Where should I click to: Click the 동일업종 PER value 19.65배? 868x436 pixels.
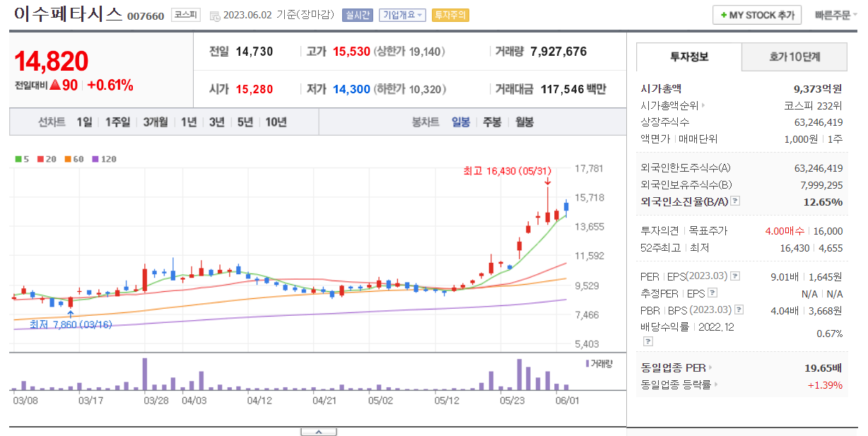click(823, 367)
